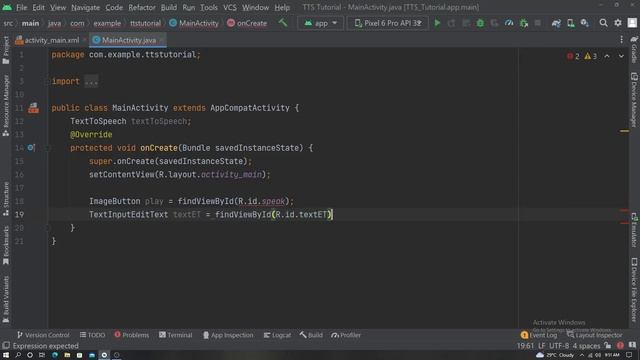Click the Stop app icon
The image size is (640, 360).
pyautogui.click(x=538, y=23)
